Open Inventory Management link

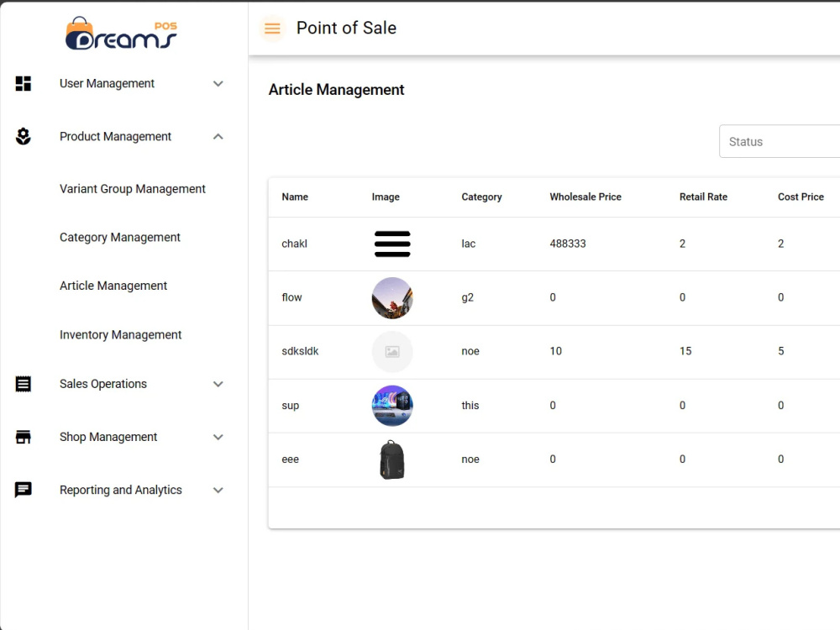[120, 335]
